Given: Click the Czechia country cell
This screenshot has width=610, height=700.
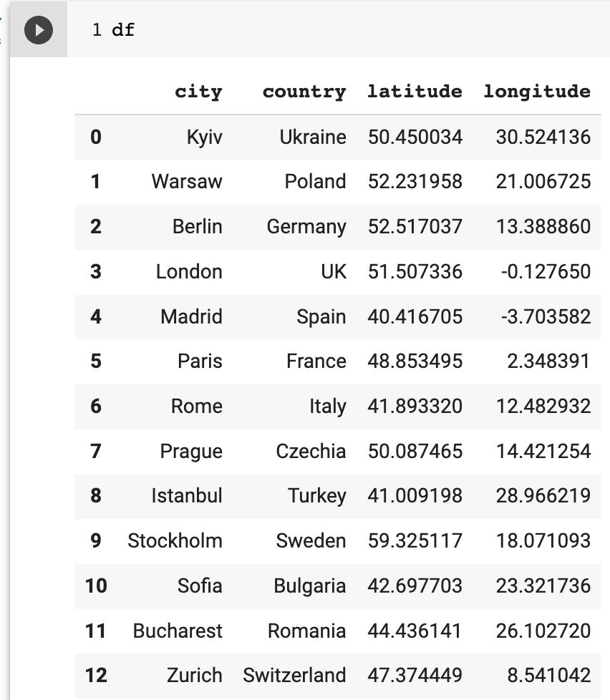Looking at the screenshot, I should pyautogui.click(x=311, y=452).
